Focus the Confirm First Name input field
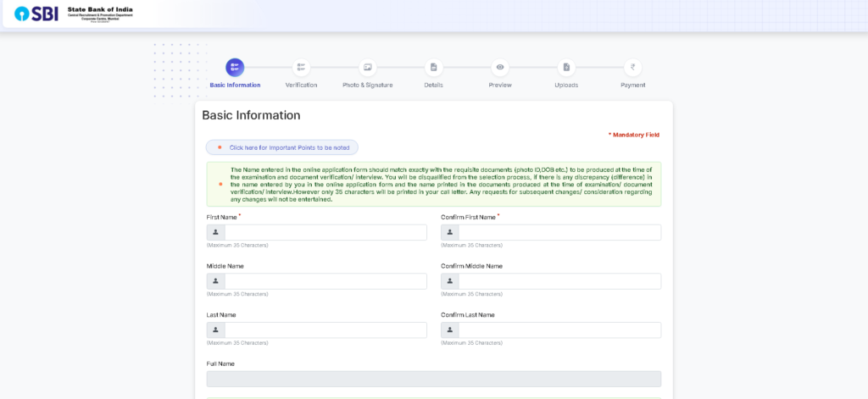The width and height of the screenshot is (868, 399). click(x=559, y=232)
